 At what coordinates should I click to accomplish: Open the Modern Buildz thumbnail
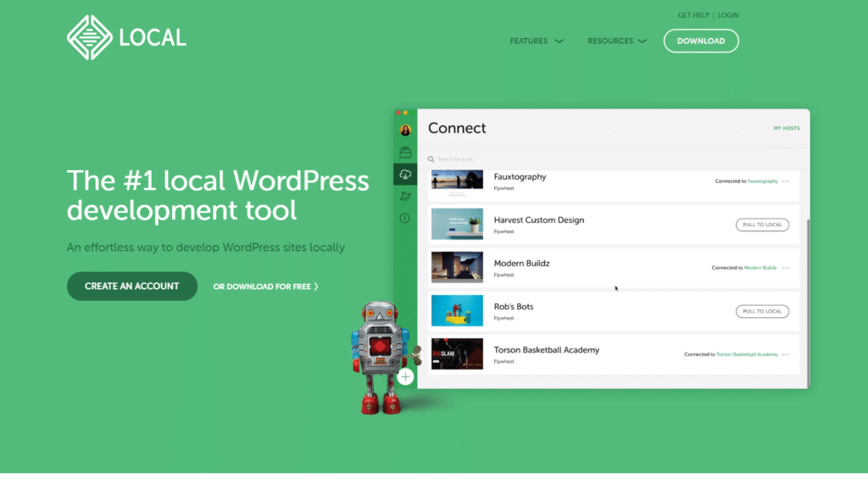[x=457, y=267]
